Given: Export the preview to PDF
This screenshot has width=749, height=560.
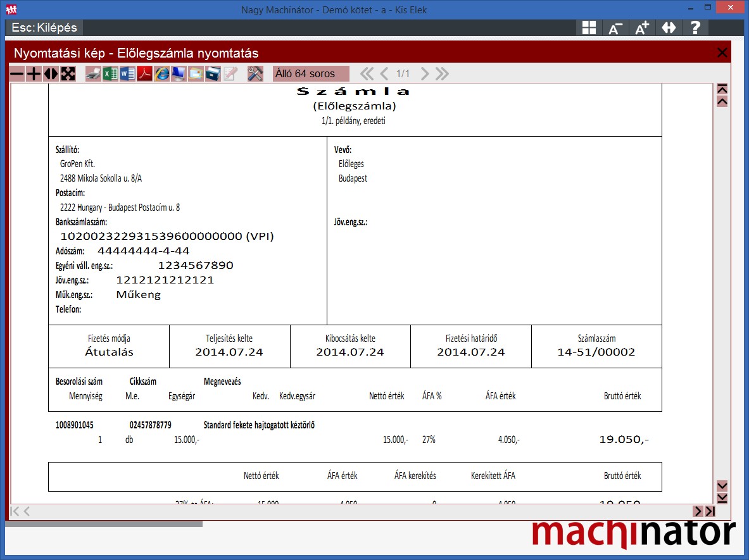Looking at the screenshot, I should [145, 73].
